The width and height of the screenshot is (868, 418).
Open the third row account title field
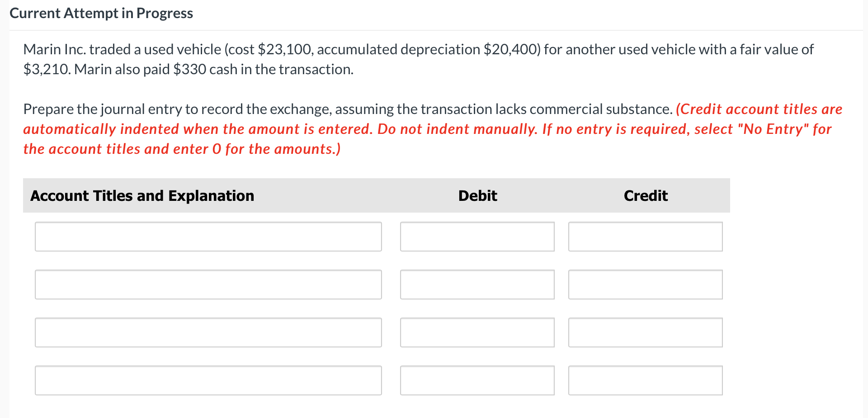(208, 332)
